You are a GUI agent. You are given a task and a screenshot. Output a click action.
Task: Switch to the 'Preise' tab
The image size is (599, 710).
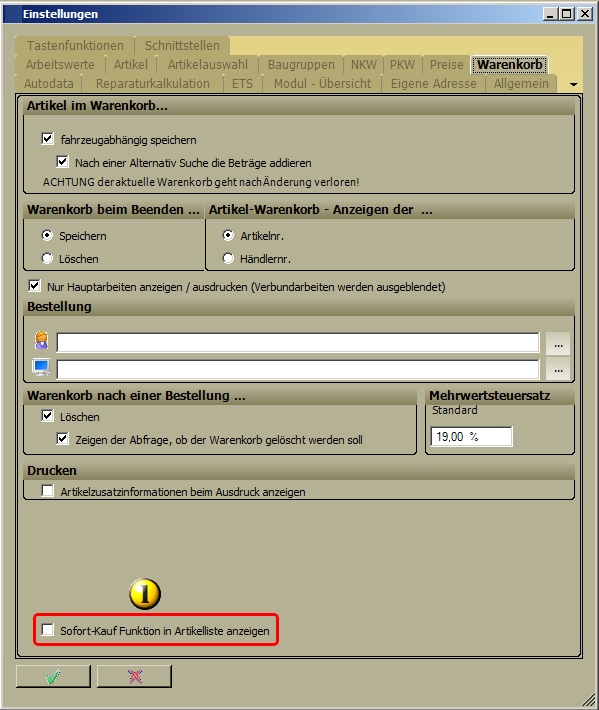(446, 65)
